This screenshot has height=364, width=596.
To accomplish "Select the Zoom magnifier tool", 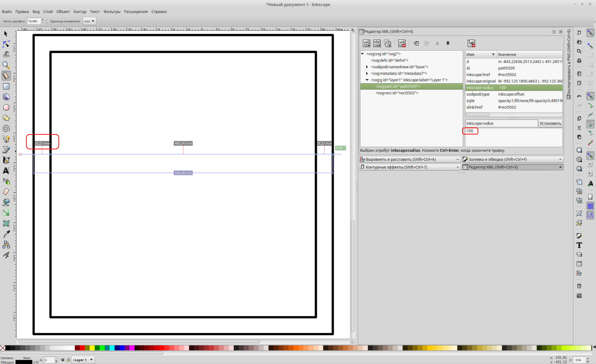I will 6,65.
